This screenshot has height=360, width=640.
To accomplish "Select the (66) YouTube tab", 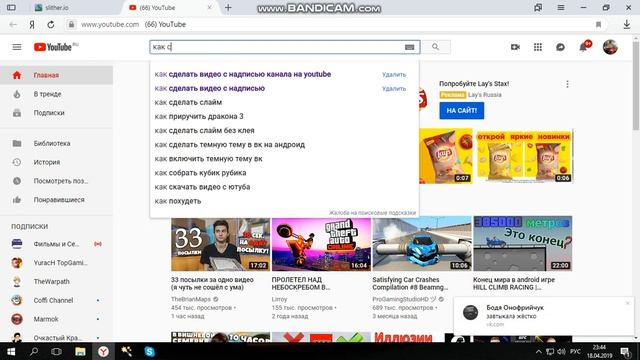I will (169, 7).
